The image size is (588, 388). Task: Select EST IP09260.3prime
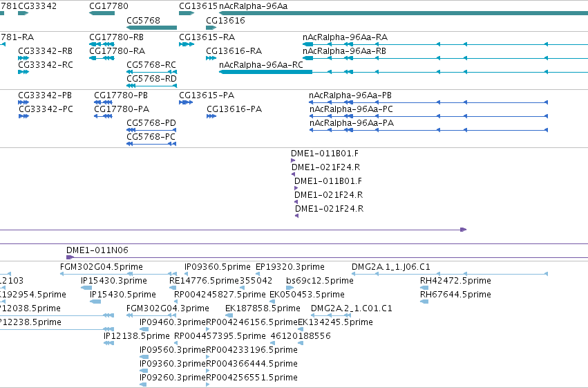coord(173,378)
